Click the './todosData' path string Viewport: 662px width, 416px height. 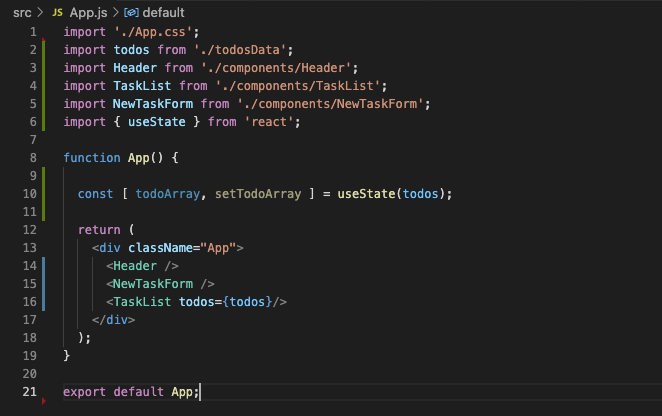[x=240, y=50]
